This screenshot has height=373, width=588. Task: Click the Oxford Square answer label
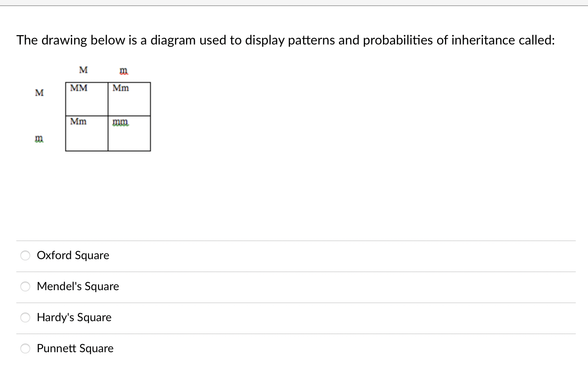[73, 255]
